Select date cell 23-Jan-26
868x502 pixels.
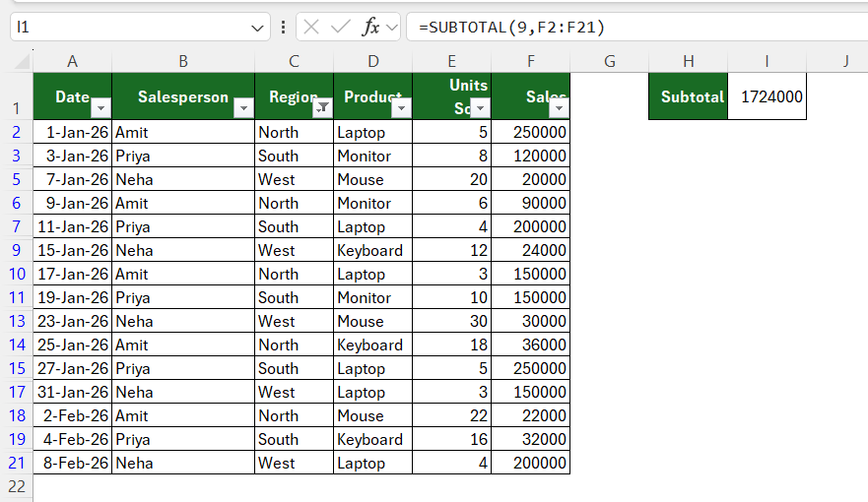[73, 321]
